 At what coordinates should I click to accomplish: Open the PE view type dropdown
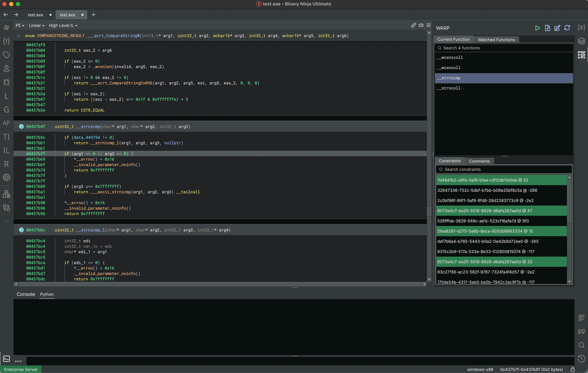tap(20, 25)
